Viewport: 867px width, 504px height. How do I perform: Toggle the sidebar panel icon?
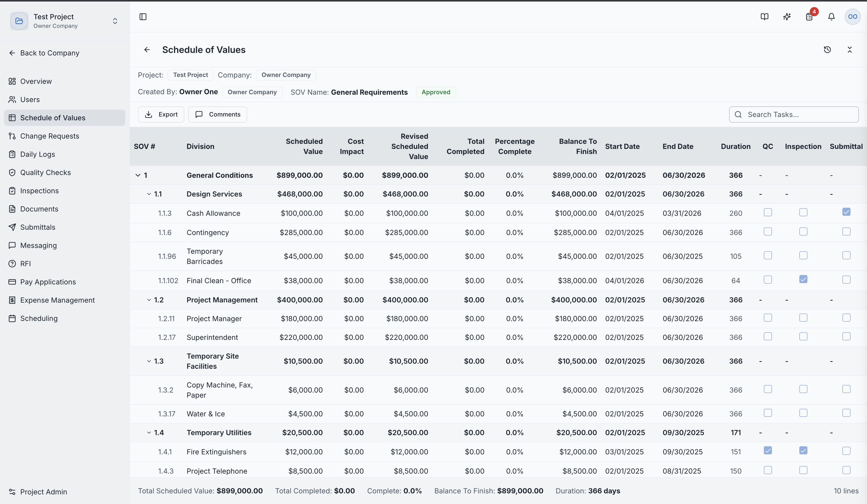(x=143, y=16)
